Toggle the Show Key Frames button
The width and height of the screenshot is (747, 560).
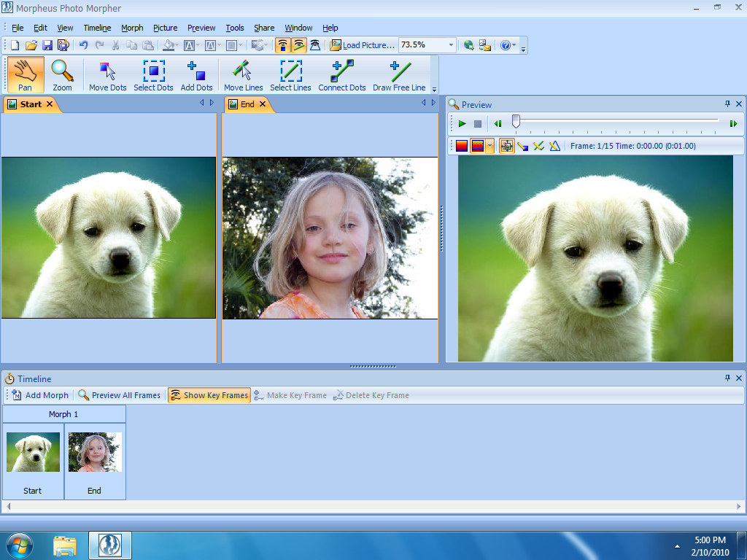(x=209, y=395)
